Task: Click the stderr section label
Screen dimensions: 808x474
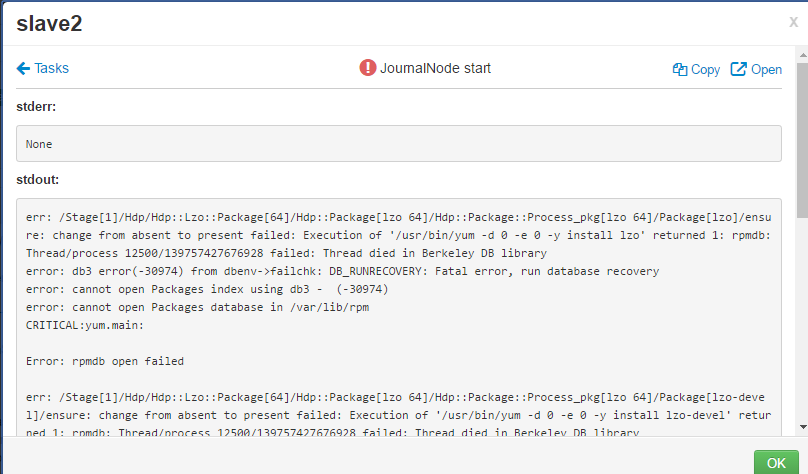Action: pyautogui.click(x=42, y=106)
